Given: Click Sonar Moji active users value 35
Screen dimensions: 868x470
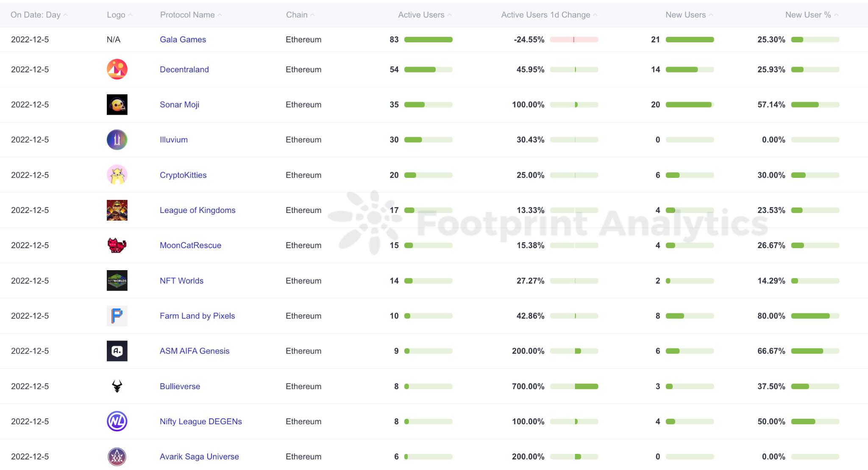Looking at the screenshot, I should (x=394, y=105).
